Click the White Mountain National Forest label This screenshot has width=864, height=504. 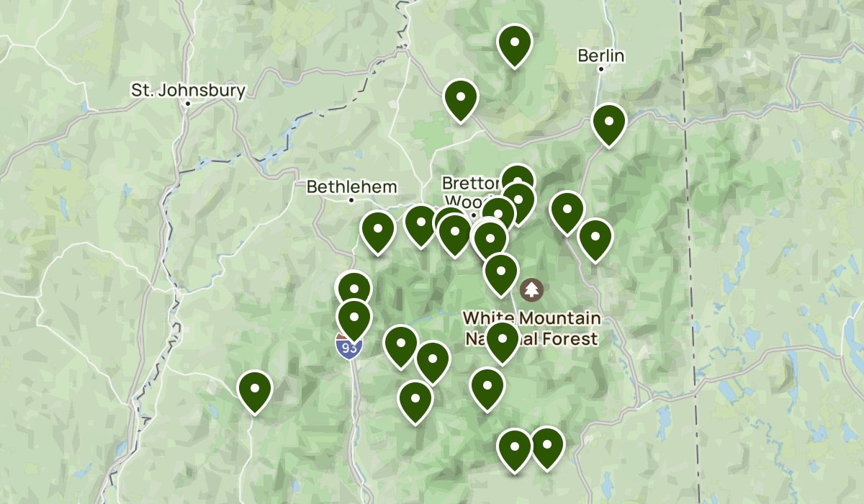point(533,328)
